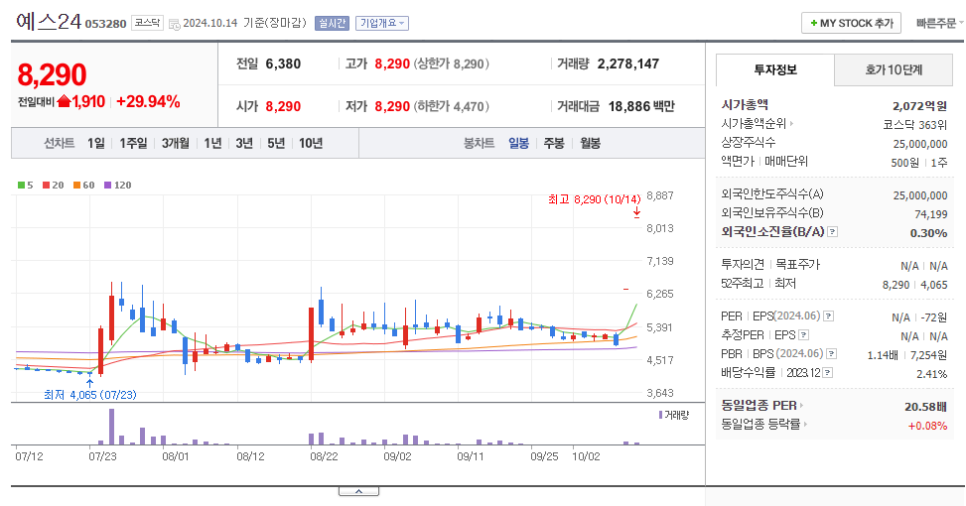
Task: Click the 거래대금 18,886 백만 value
Action: click(641, 106)
